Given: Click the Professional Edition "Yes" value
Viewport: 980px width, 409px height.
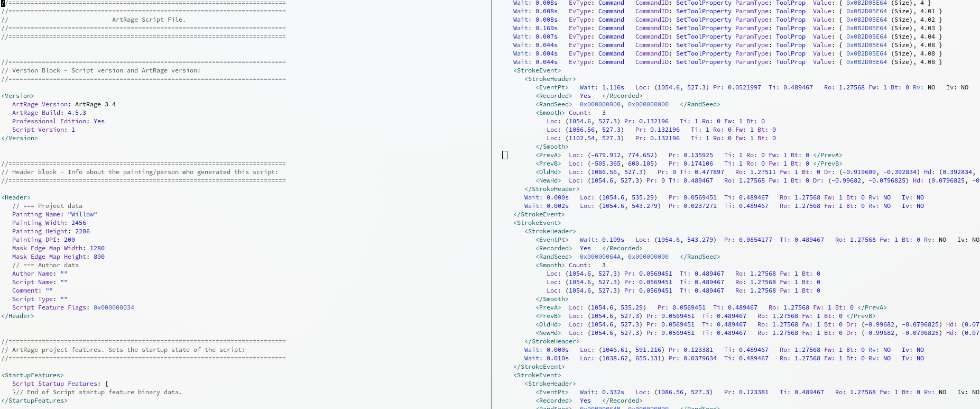Looking at the screenshot, I should point(99,121).
